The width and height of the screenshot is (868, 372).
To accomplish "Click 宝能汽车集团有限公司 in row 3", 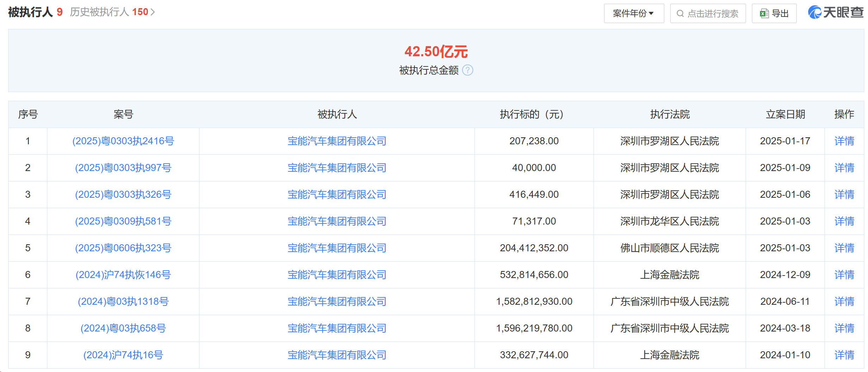I will point(337,195).
